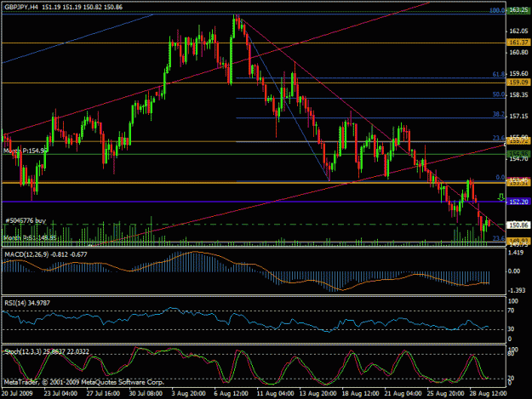This screenshot has height=399, width=532.
Task: Click the Fibonacci 38.2 level label
Action: 499,114
